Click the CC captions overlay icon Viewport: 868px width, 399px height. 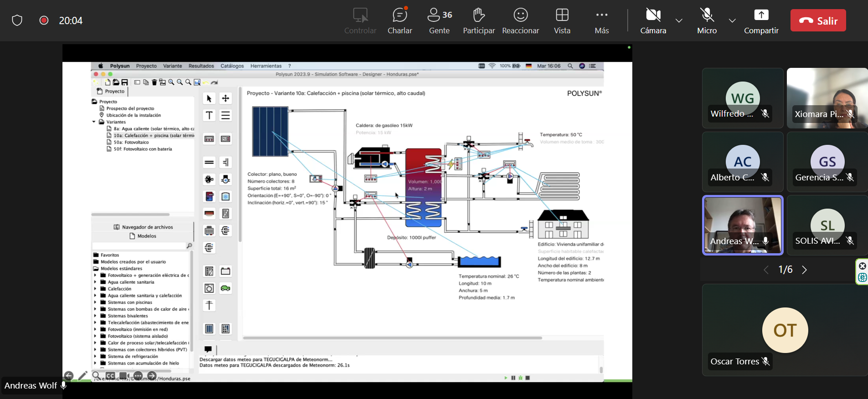pos(110,376)
